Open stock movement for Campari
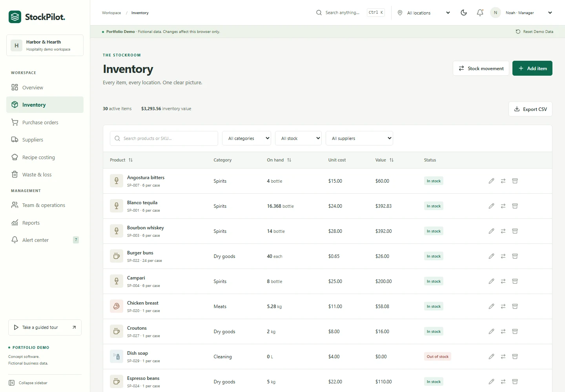The width and height of the screenshot is (565, 392). [x=503, y=281]
